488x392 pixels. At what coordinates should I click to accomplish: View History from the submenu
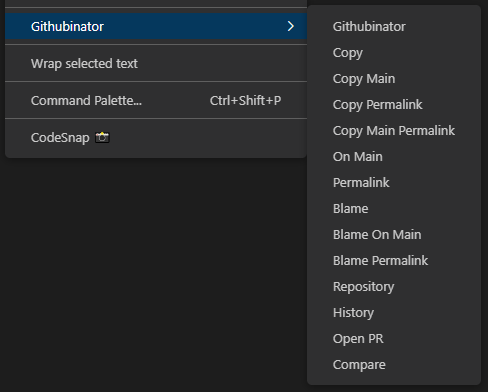point(394,313)
